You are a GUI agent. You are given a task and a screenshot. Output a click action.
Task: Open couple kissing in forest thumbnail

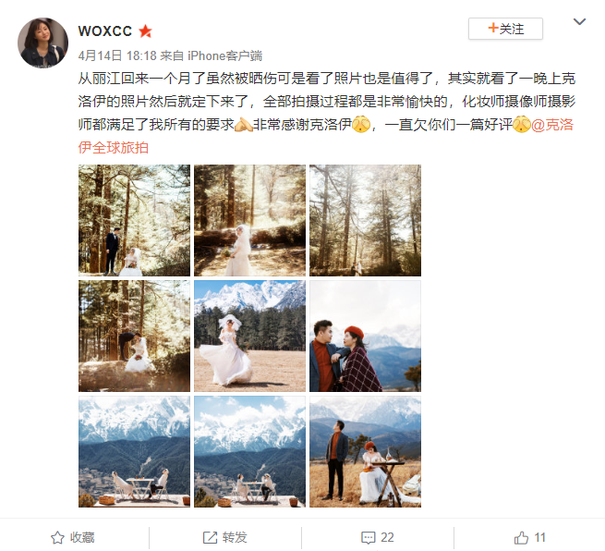[134, 336]
